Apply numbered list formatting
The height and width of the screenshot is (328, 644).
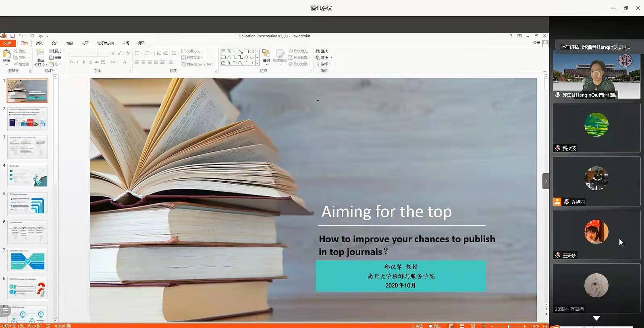click(x=147, y=53)
